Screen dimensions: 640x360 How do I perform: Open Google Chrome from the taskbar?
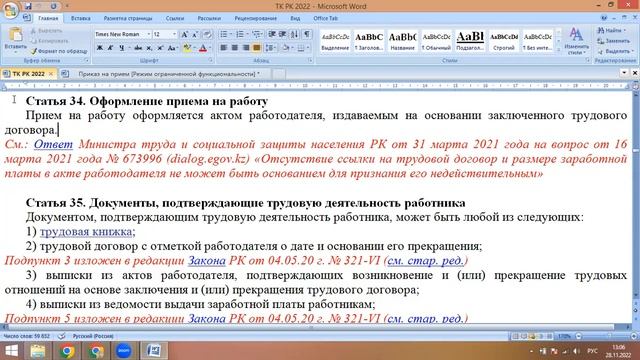point(67,351)
